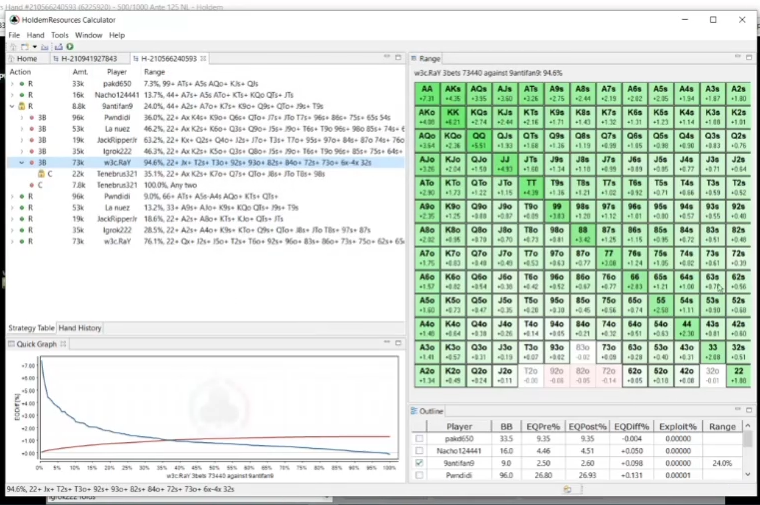Open dropdown arrow beside new window icon
This screenshot has height=505, width=760.
point(34,47)
